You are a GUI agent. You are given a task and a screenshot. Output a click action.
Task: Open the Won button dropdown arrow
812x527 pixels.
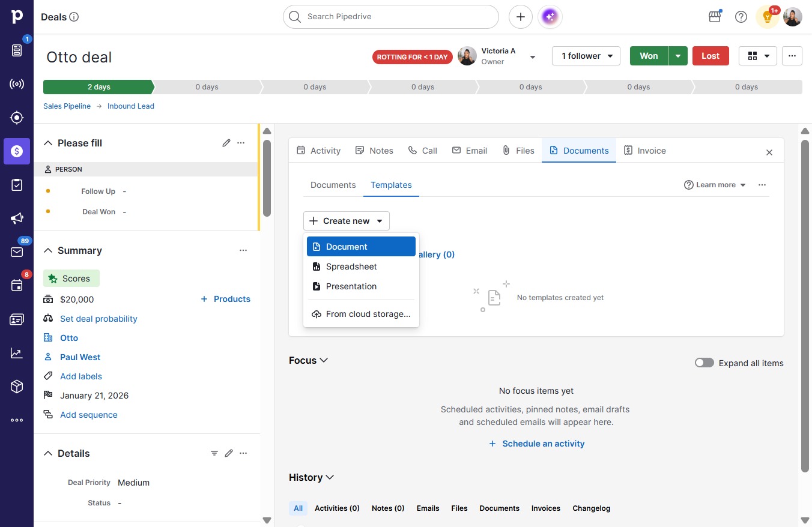point(678,56)
